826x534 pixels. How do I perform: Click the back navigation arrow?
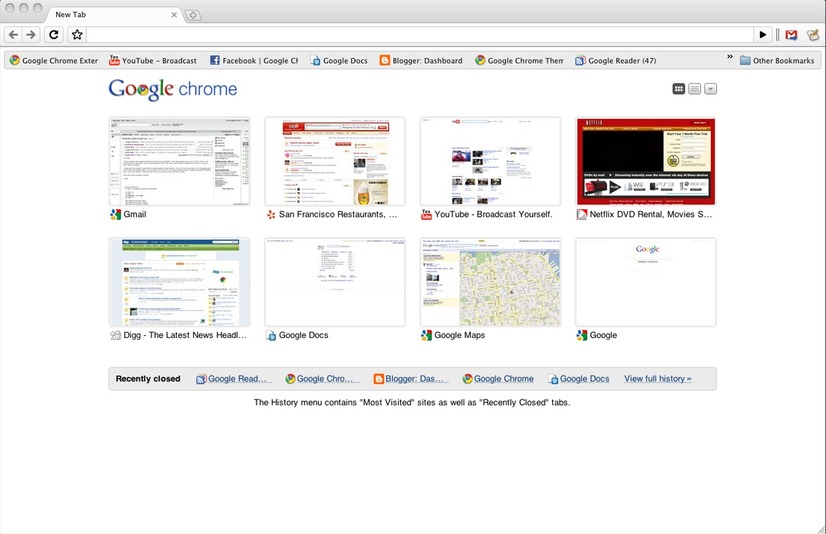(14, 35)
